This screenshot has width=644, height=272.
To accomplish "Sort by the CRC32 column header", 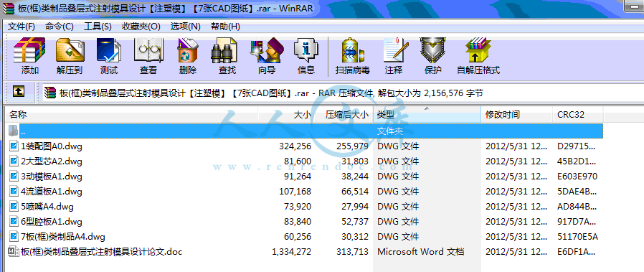I will 577,114.
